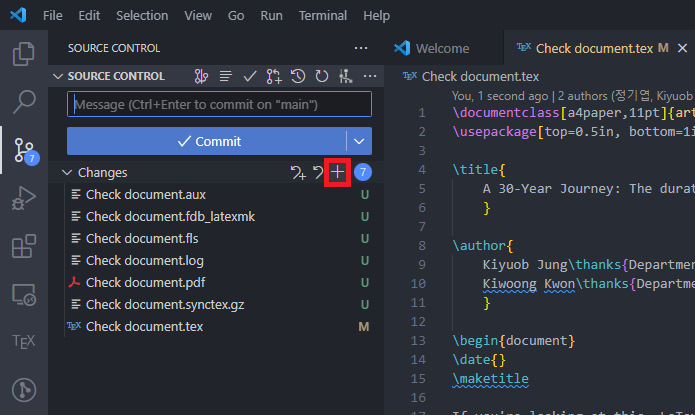
Task: Click the create pull request icon
Action: pos(273,76)
